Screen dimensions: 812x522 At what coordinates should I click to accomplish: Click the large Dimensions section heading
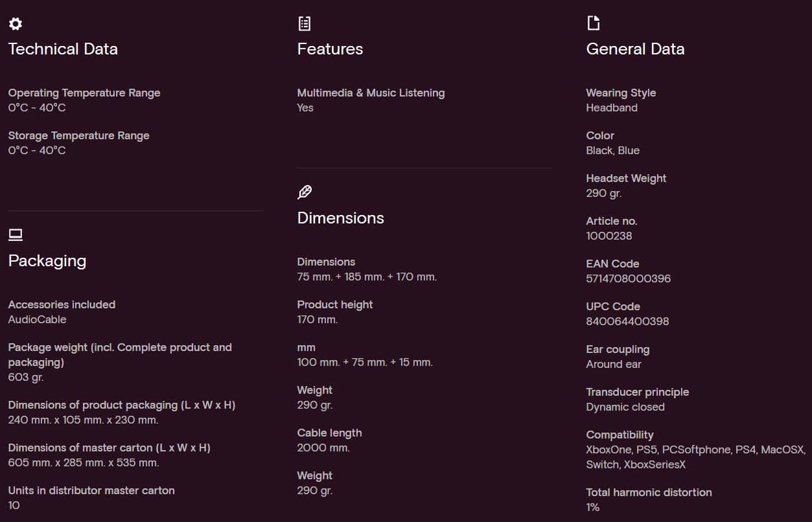(x=340, y=218)
